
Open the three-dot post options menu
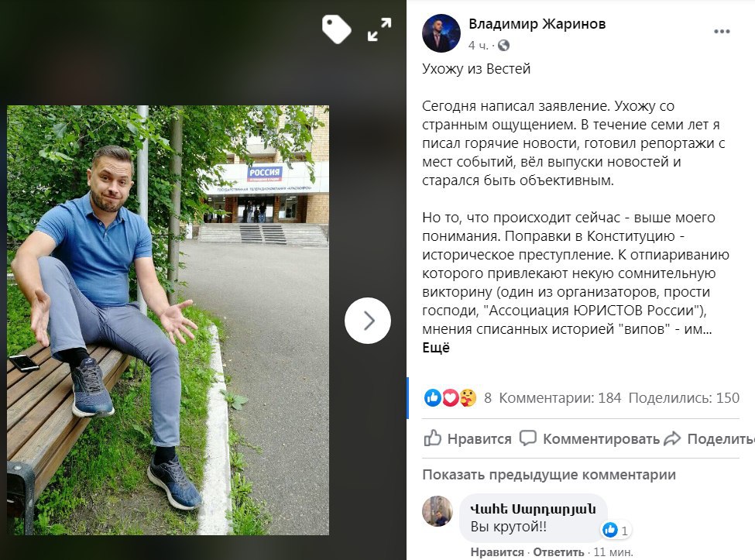pos(722,32)
